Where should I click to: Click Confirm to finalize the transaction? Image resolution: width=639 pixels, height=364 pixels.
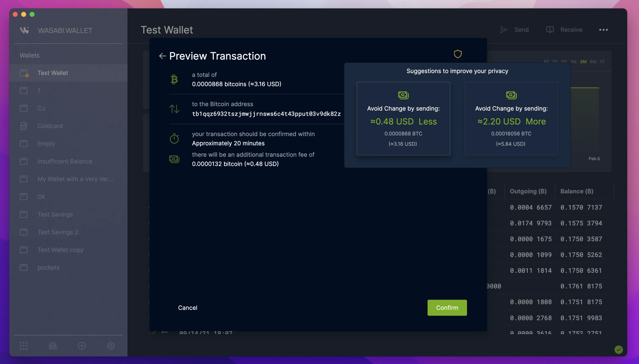coord(447,307)
